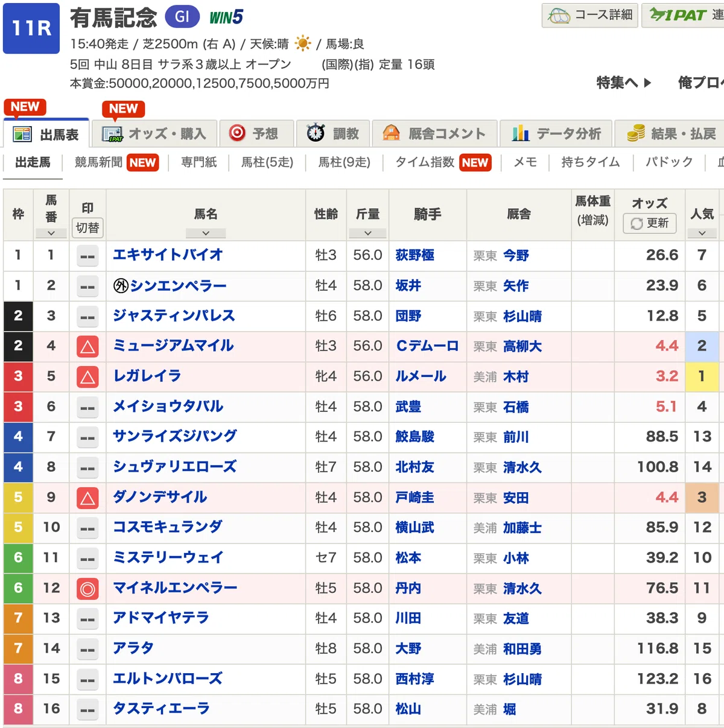This screenshot has width=724, height=728.
Task: Open horse page for メイショウタバル
Action: pos(168,407)
